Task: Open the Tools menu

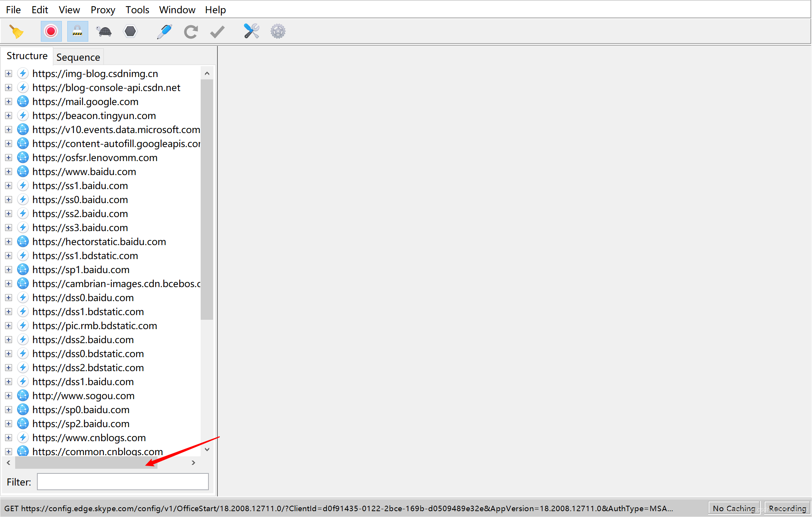Action: tap(137, 10)
